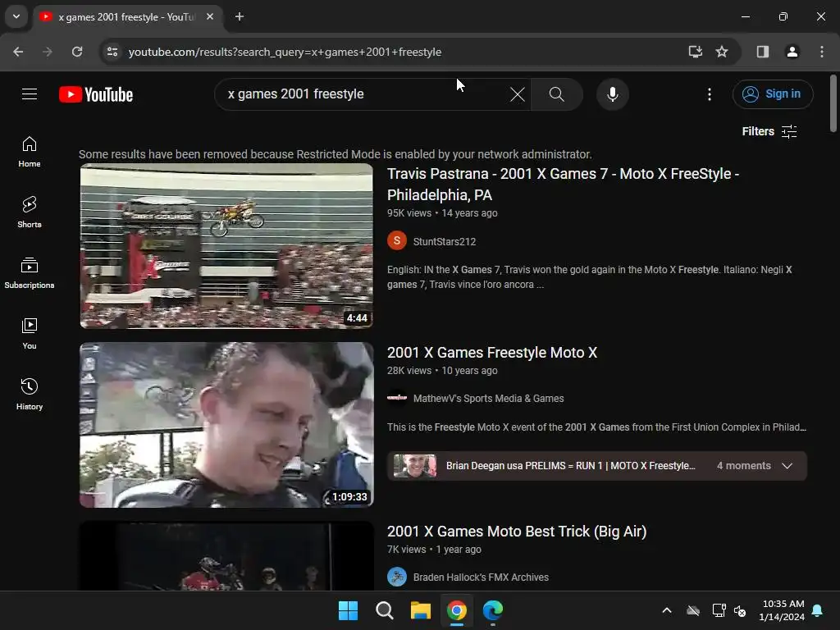Bookmark this page with star
The image size is (840, 630).
(x=722, y=52)
